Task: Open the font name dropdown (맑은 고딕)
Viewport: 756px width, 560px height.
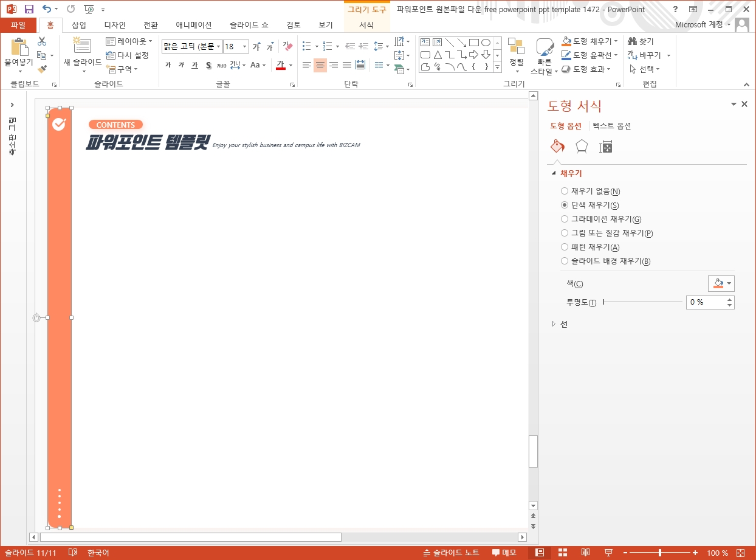Action: [x=218, y=46]
